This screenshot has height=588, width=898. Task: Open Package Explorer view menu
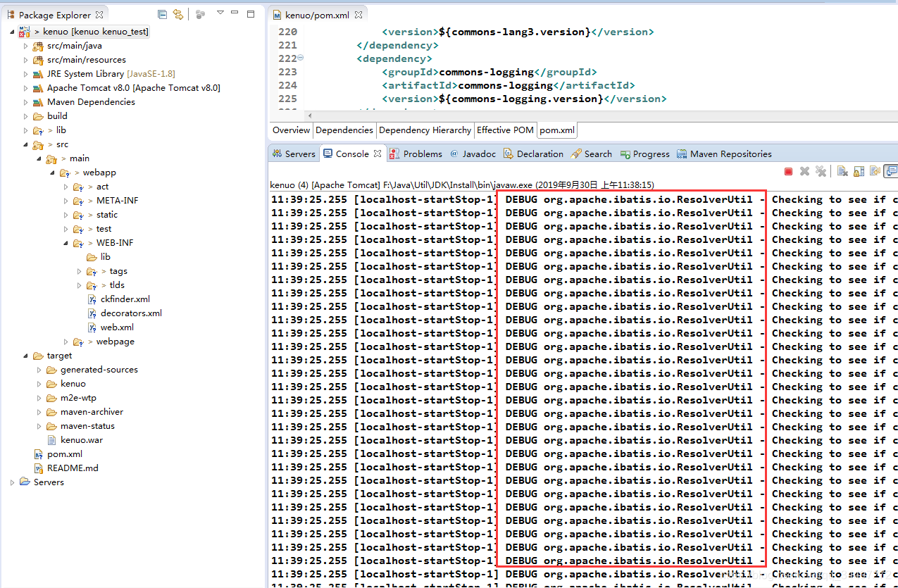pos(220,13)
